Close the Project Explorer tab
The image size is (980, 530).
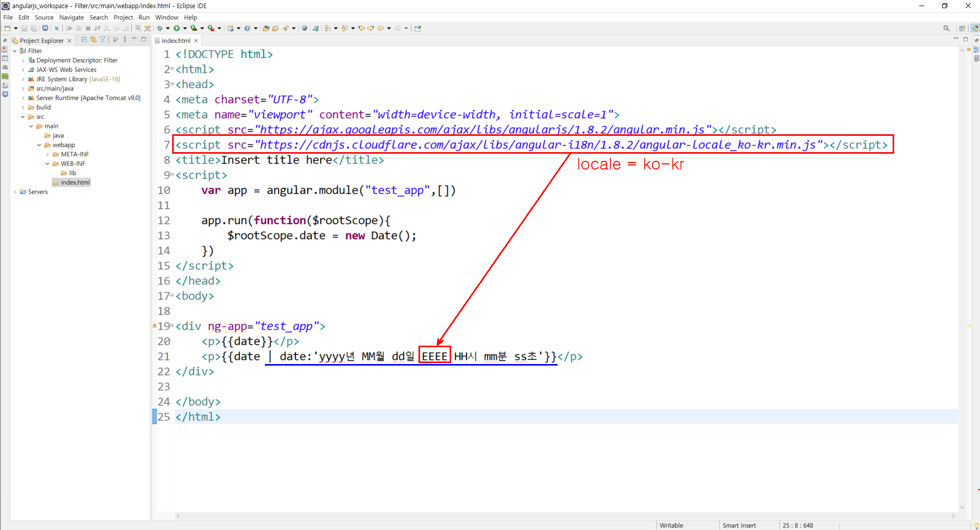pyautogui.click(x=69, y=41)
